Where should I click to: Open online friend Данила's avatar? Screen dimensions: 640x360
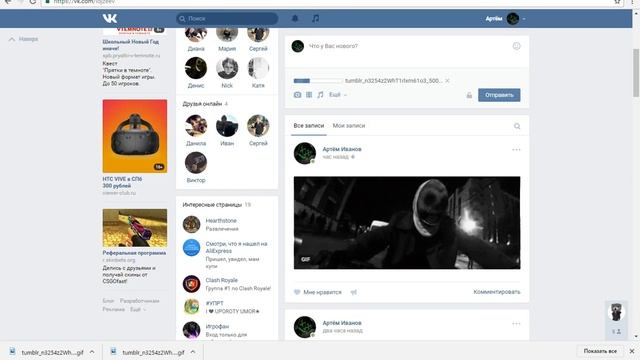point(196,125)
